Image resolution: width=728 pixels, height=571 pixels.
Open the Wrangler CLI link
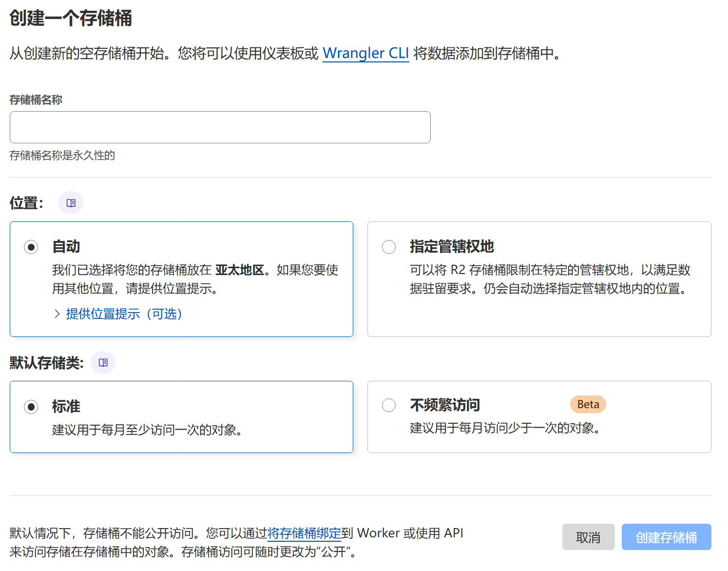(365, 53)
